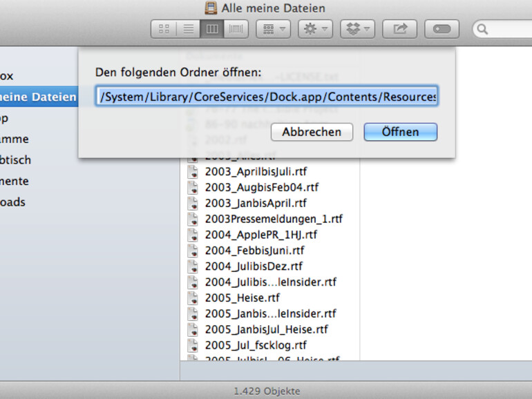The image size is (532, 399).
Task: Select 'Alle meine Dateien' in sidebar
Action: click(39, 97)
